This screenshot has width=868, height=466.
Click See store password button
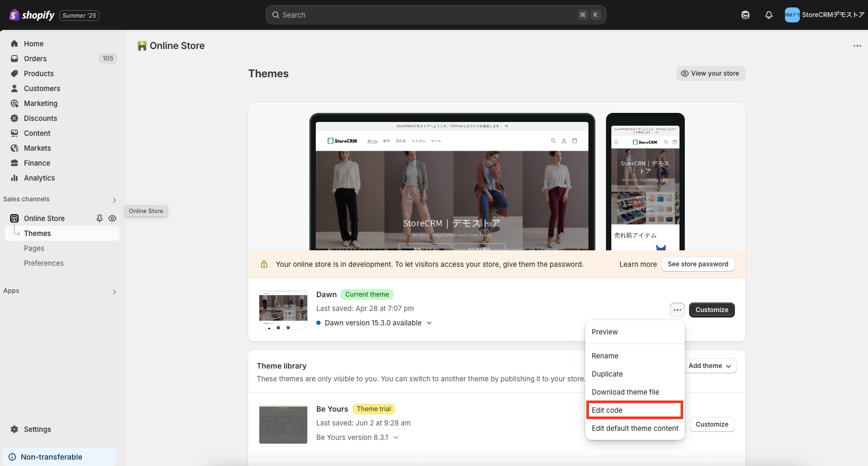pos(698,264)
